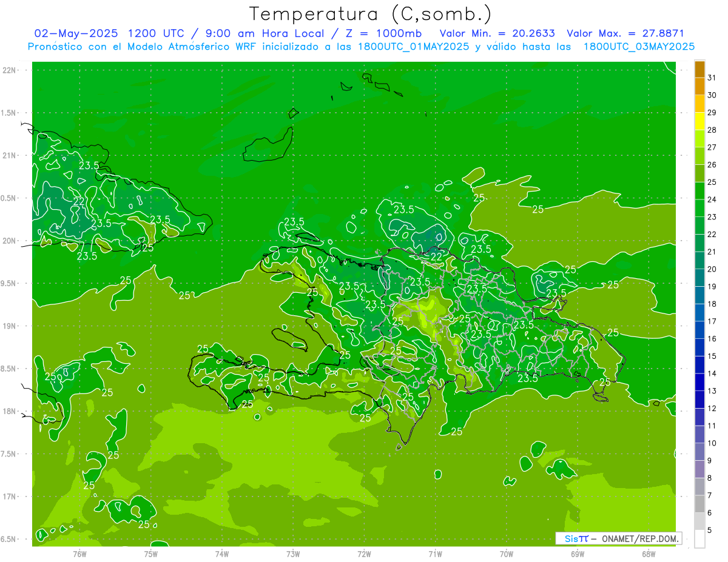This screenshot has width=728, height=562.
Task: Click the "Valor Min. = 20.2633" value
Action: [497, 33]
